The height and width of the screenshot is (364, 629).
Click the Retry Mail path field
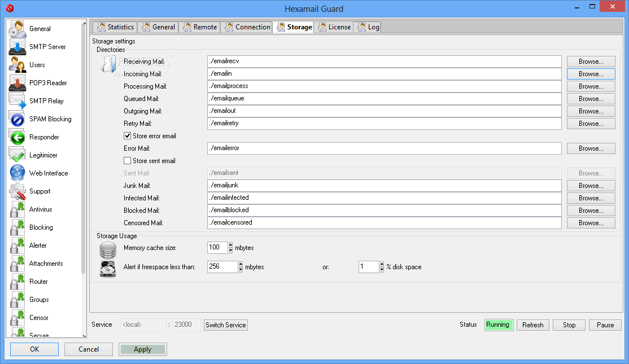pos(385,124)
